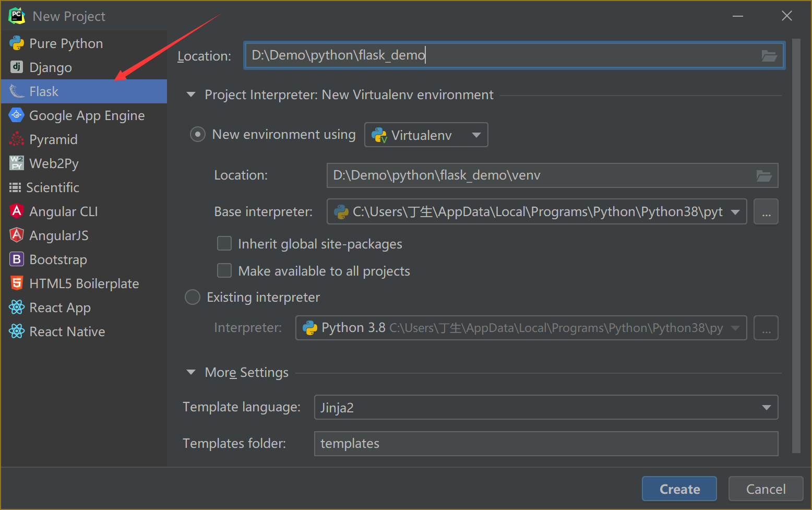Viewport: 812px width, 510px height.
Task: Pick the Pyramid project type
Action: point(84,139)
